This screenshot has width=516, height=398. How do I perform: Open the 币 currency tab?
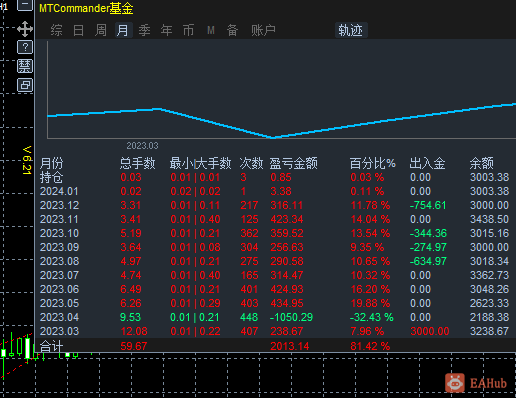click(x=188, y=30)
